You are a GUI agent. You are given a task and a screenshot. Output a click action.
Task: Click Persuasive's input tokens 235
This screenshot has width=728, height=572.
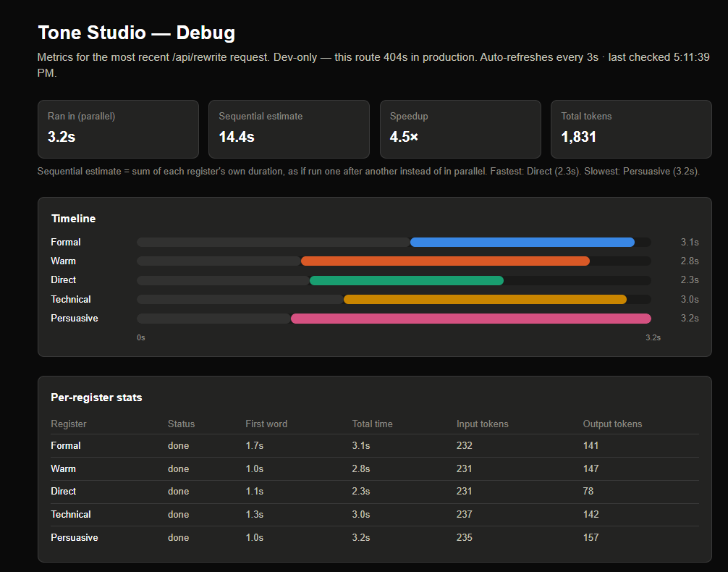tap(465, 538)
